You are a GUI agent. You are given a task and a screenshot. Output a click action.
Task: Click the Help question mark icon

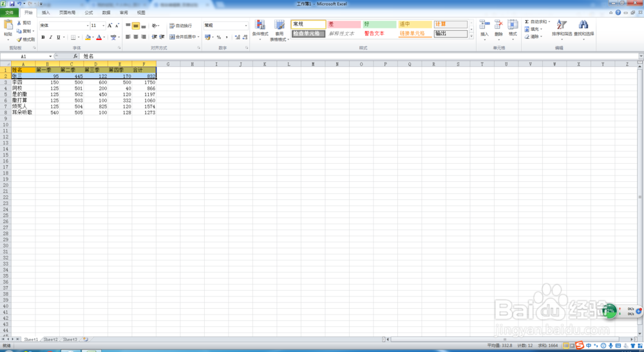[618, 13]
